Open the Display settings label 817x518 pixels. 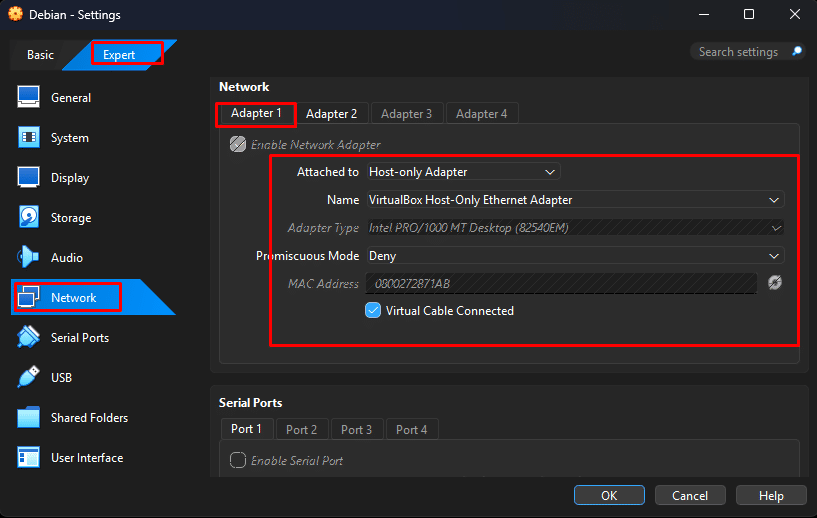pyautogui.click(x=70, y=178)
